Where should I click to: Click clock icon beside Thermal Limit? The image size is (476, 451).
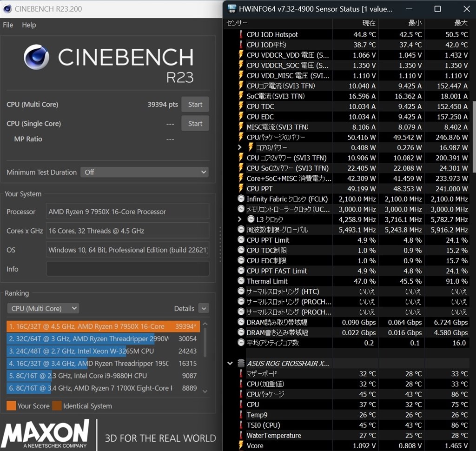[x=241, y=281]
